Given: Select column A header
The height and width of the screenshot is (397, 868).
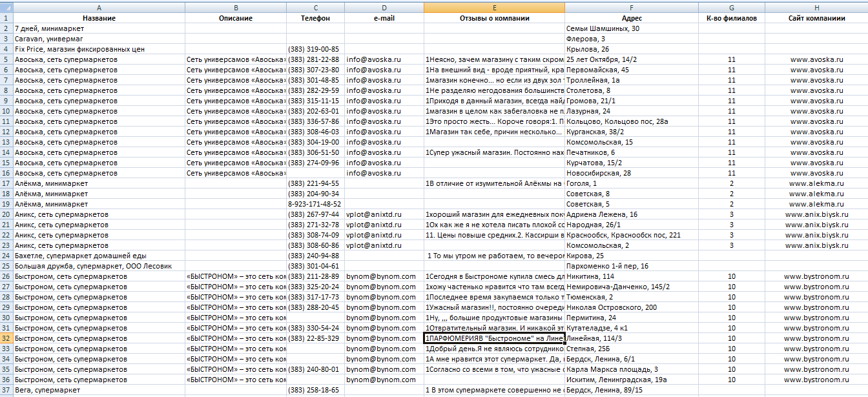Looking at the screenshot, I should click(x=99, y=8).
